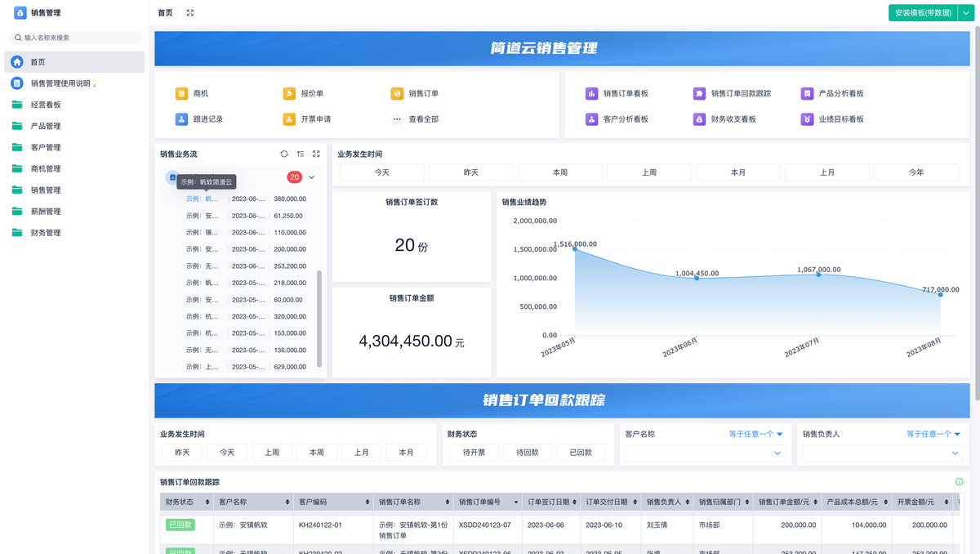Click the 629,000.00 row in 销售业务流
Screen dimensions: 980x554
[x=245, y=367]
